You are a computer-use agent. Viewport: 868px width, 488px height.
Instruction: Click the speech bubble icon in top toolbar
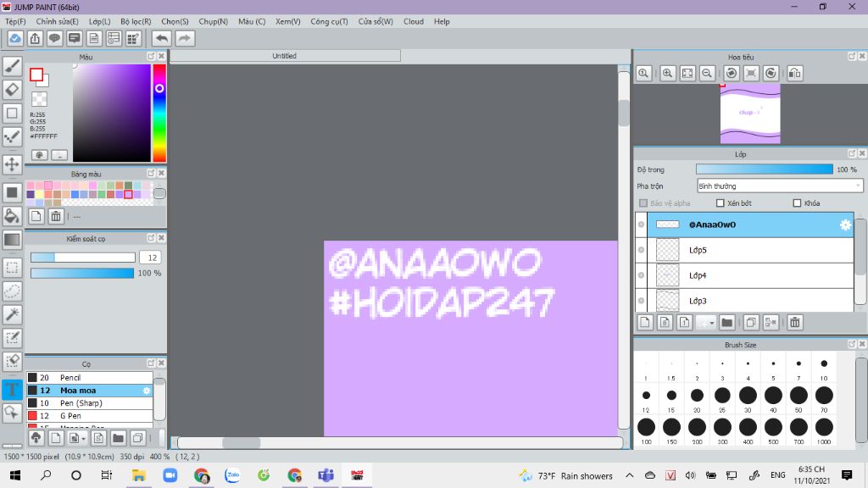click(x=54, y=38)
